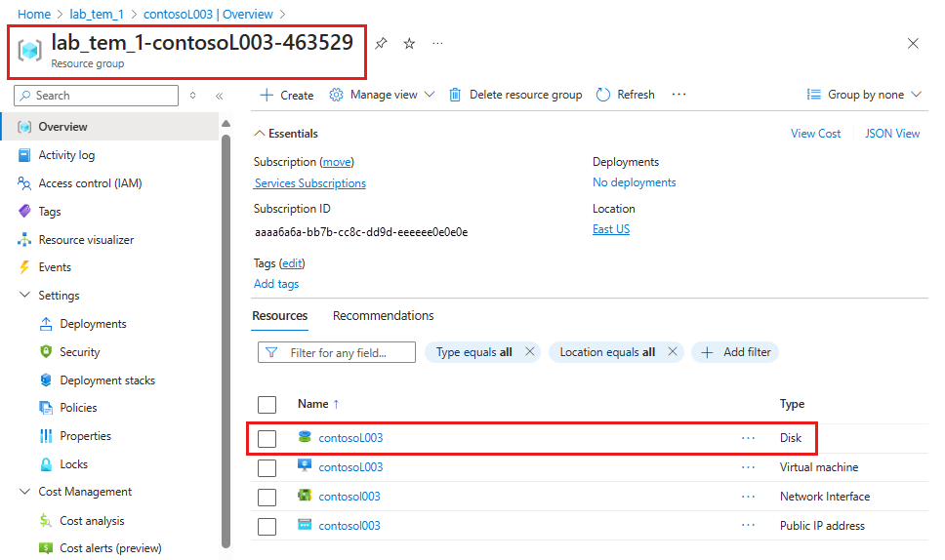Click Add tags link
Image resolution: width=945 pixels, height=560 pixels.
[276, 284]
